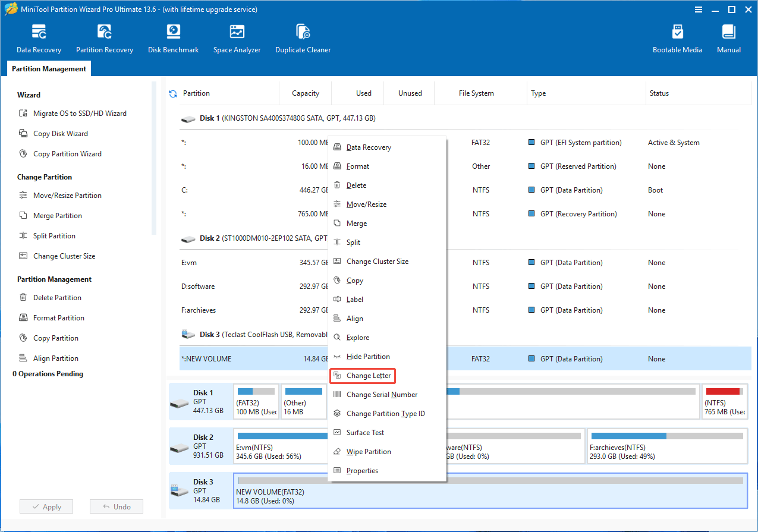Image resolution: width=758 pixels, height=532 pixels.
Task: Choose Merge Partition in the sidebar
Action: pyautogui.click(x=51, y=216)
